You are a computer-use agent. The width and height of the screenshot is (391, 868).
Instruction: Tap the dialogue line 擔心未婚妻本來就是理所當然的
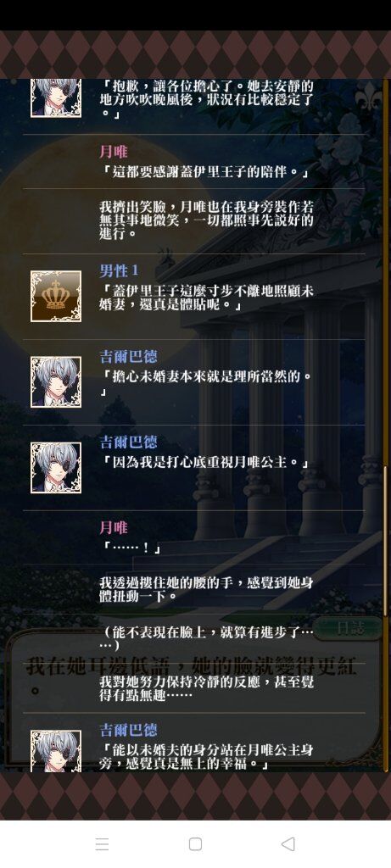208,384
